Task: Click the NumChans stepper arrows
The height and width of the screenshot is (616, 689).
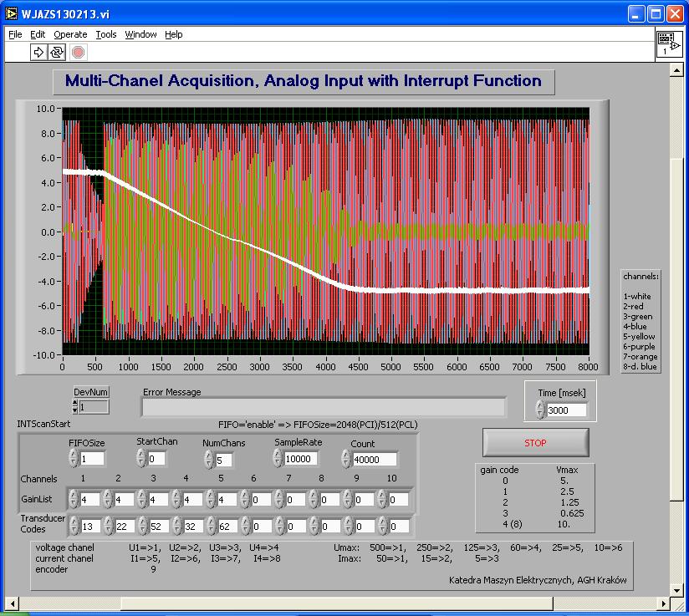Action: pyautogui.click(x=209, y=460)
